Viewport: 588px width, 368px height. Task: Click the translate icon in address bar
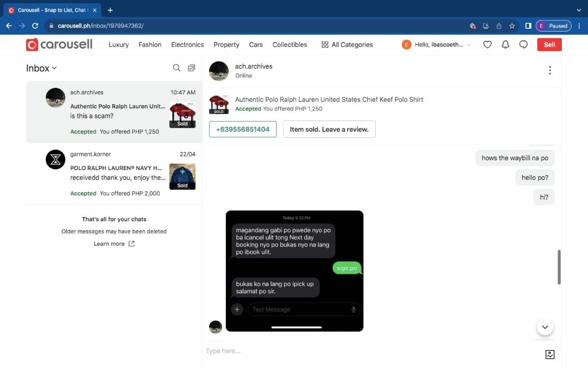click(473, 26)
